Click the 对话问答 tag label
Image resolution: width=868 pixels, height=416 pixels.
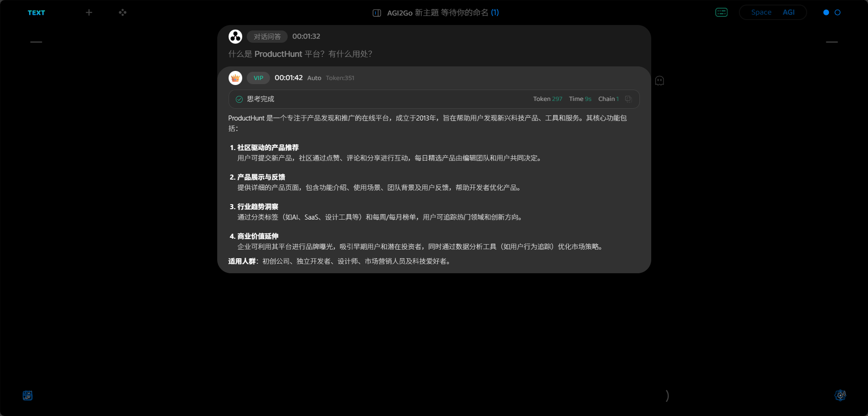(266, 36)
